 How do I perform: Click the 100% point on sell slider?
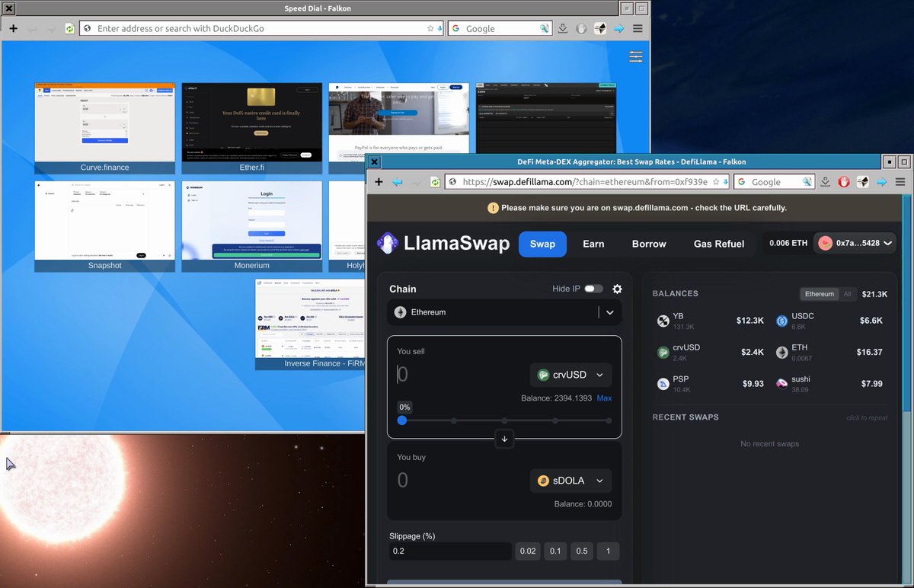[609, 420]
